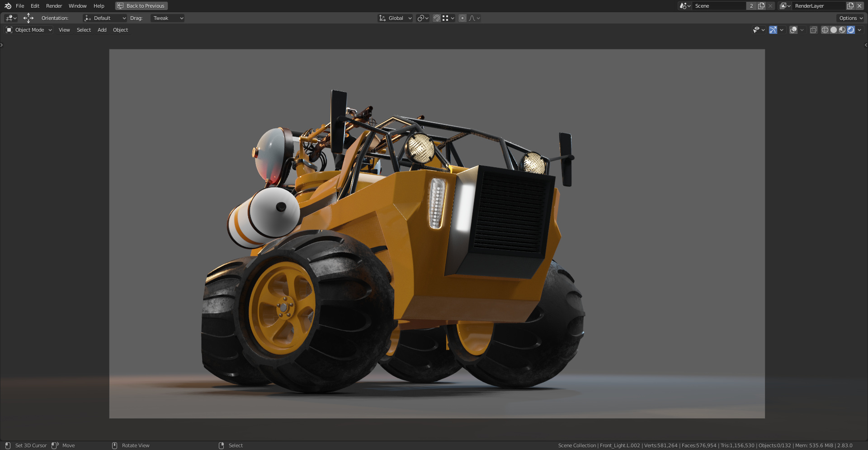Switch to wireframe viewport shading
868x450 pixels.
click(x=825, y=30)
